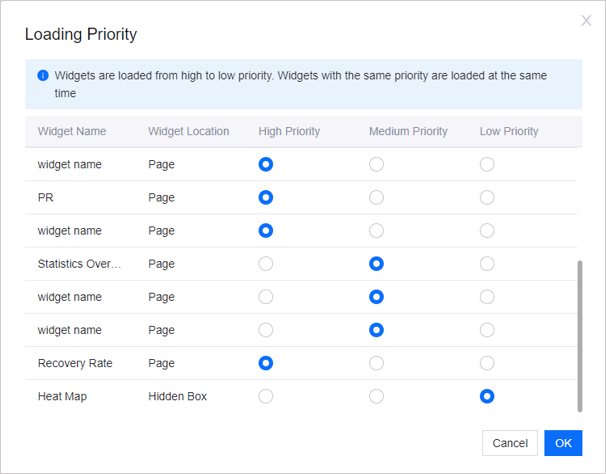This screenshot has width=606, height=474.
Task: Select High Priority radio for Recovery Rate
Action: point(265,363)
